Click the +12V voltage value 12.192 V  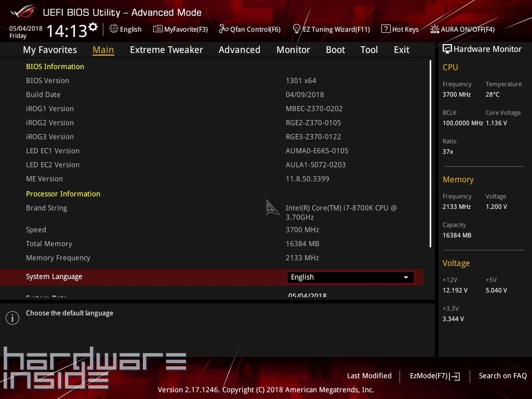(x=455, y=290)
